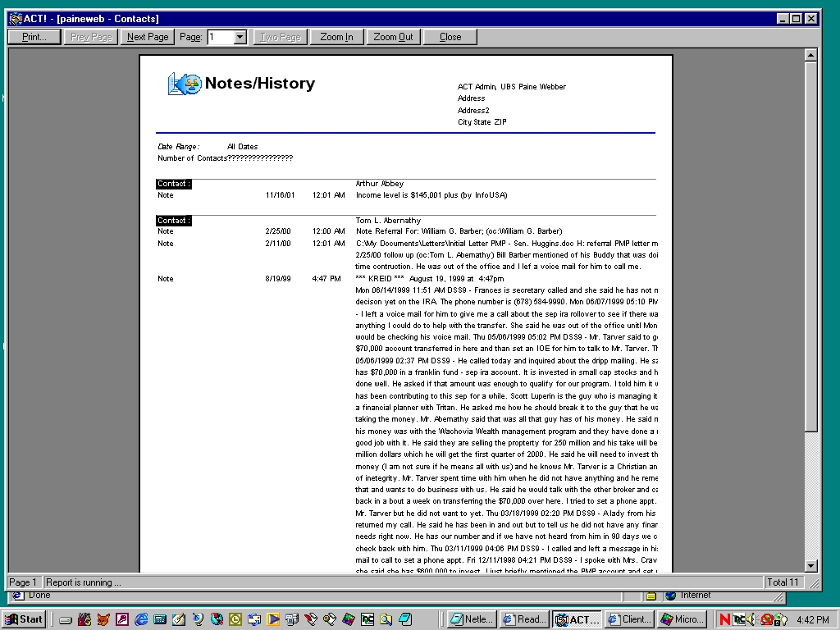Click the grey drive icon in Quick Launch
840x630 pixels.
pos(66,620)
